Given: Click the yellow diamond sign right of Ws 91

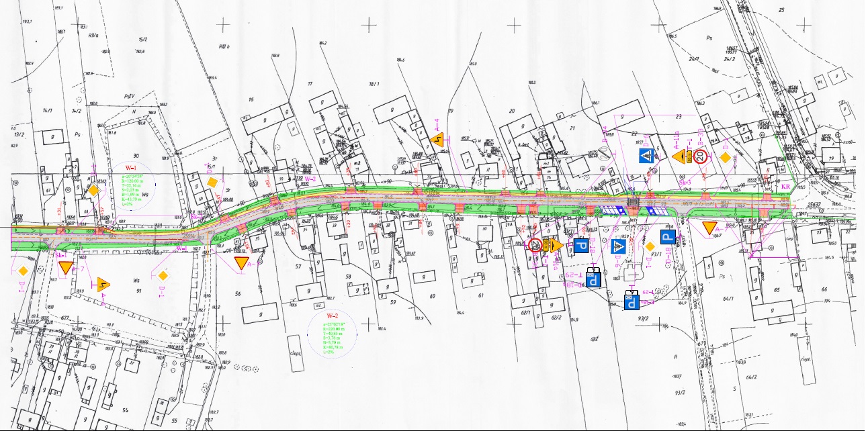Looking at the screenshot, I should click(x=163, y=275).
